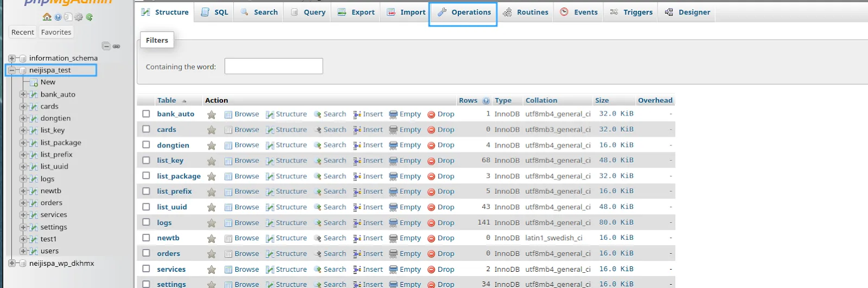
Task: Check the bank_auto table checkbox
Action: pyautogui.click(x=146, y=114)
